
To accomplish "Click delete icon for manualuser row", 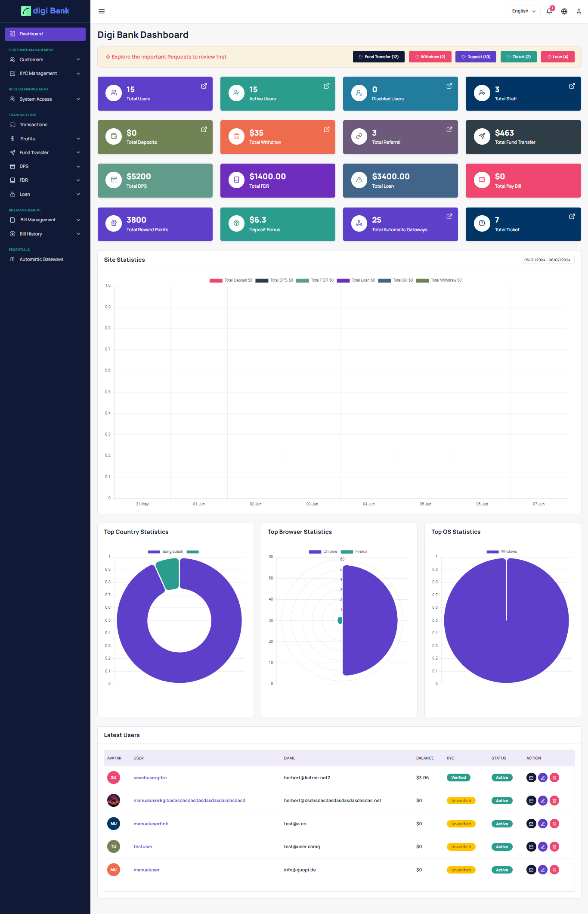I will [x=554, y=870].
